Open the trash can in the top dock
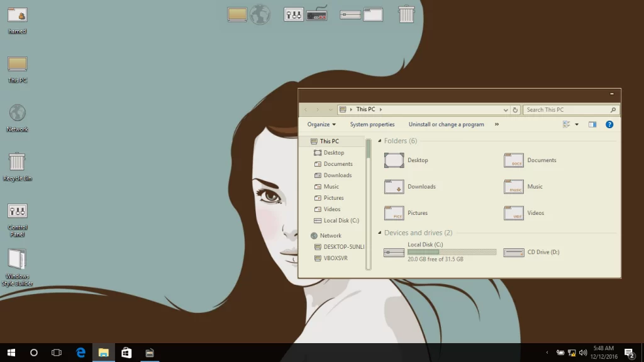 pos(406,14)
